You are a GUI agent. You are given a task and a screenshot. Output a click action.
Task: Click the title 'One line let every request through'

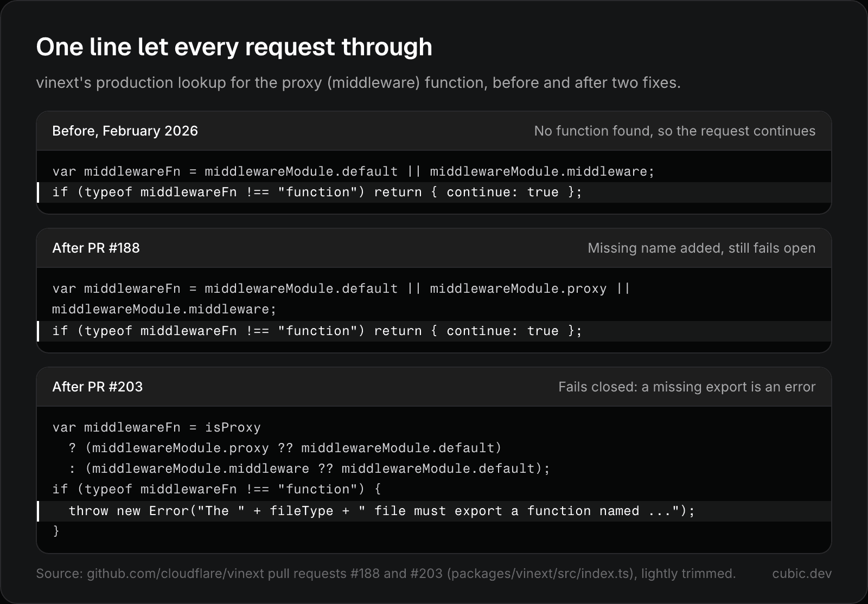tap(234, 47)
